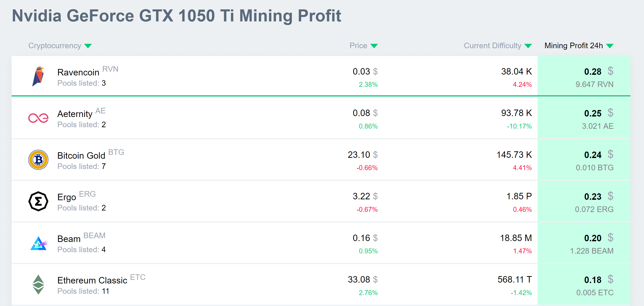
Task: Click the Beam triangle logo icon
Action: tap(39, 242)
